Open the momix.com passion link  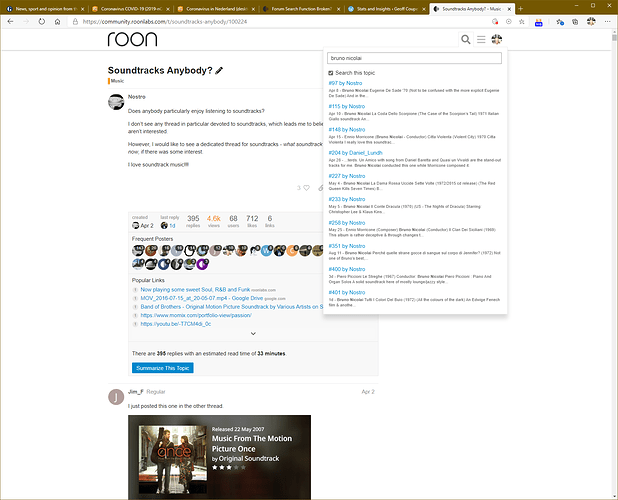[x=196, y=316]
